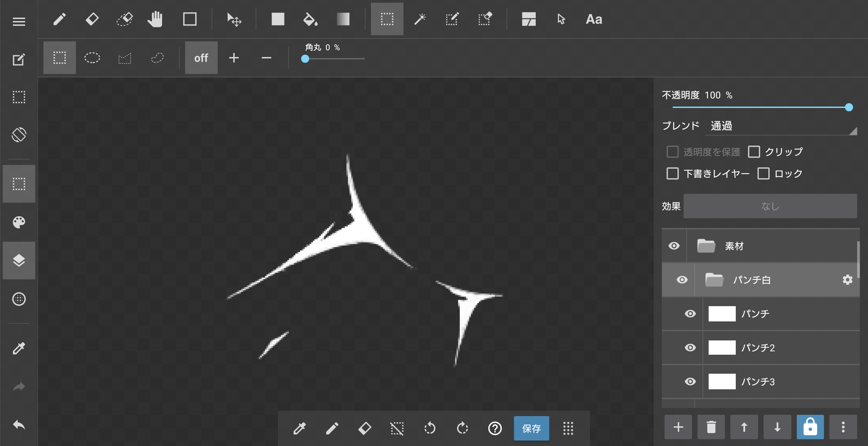Open the layer more options menu
Image resolution: width=868 pixels, height=446 pixels.
(843, 427)
